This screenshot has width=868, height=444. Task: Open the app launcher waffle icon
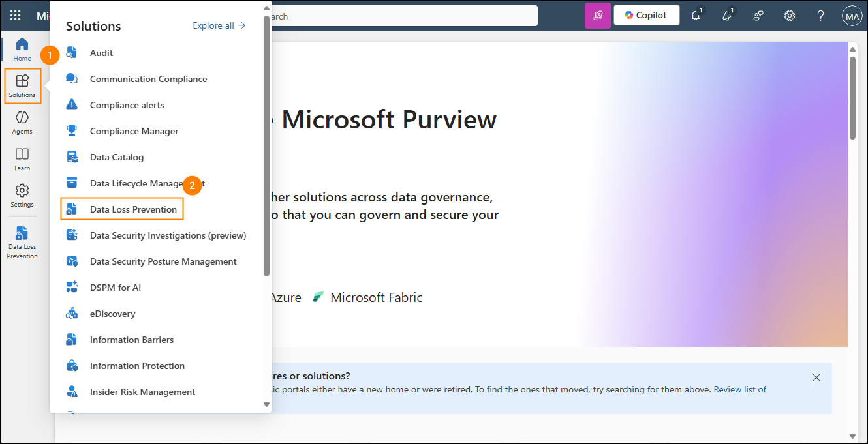[15, 16]
